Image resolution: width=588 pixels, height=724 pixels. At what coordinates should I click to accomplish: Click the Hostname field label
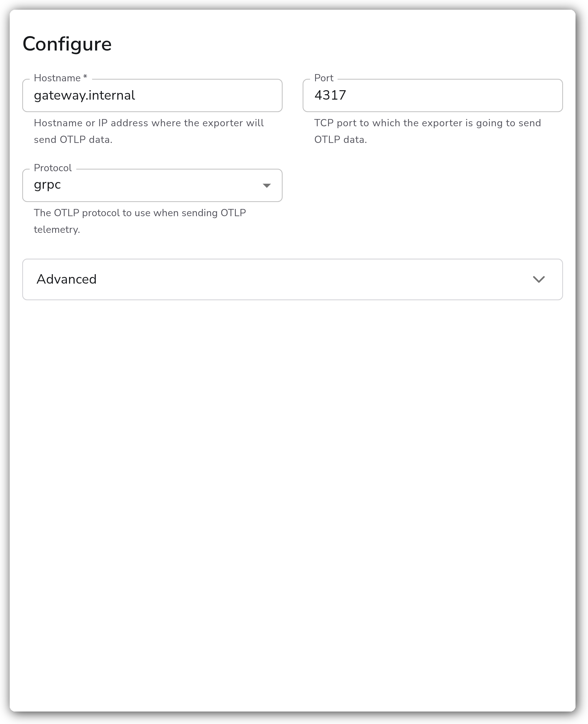[61, 78]
